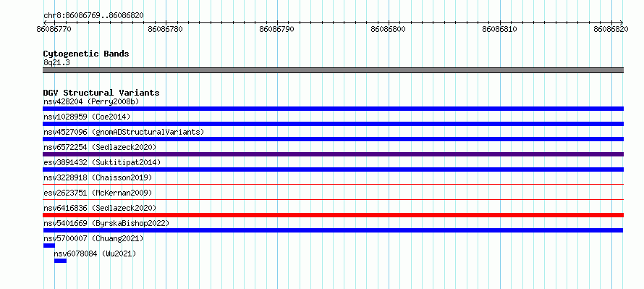Select the blue bar for nsv428204
644x289 pixels.
333,109
